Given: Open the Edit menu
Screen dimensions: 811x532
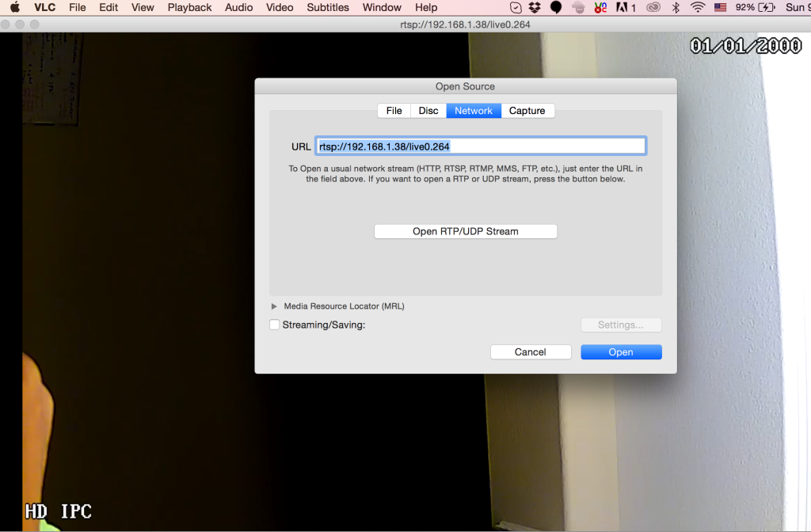Looking at the screenshot, I should (109, 7).
